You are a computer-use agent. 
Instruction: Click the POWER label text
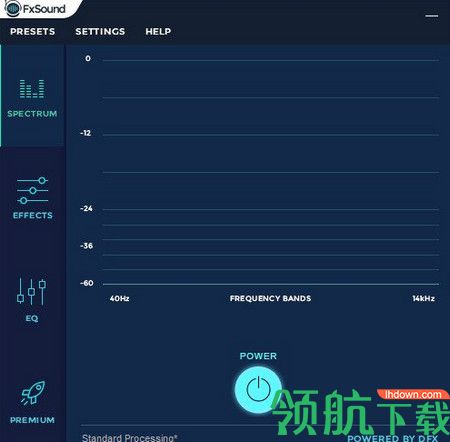pos(258,356)
